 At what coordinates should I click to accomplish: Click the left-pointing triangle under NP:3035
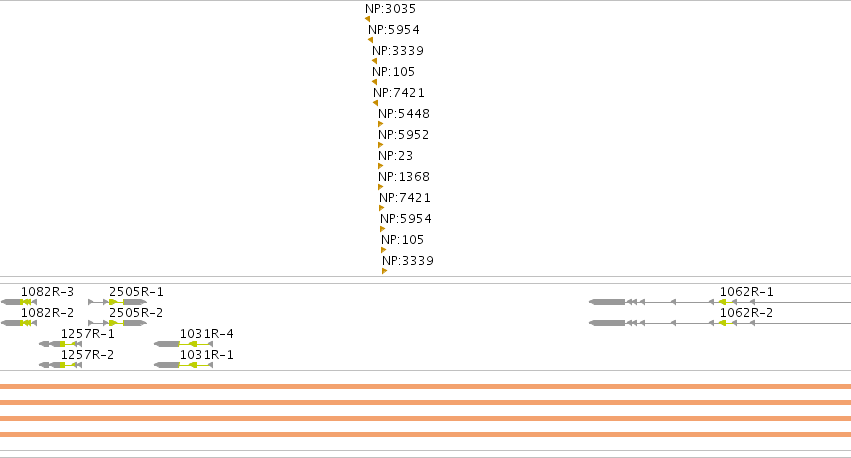pos(367,19)
